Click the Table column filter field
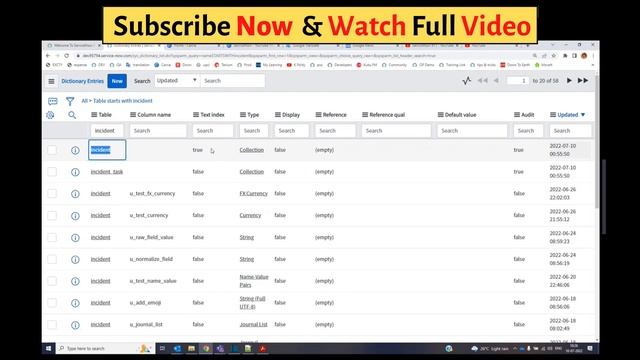 click(107, 131)
